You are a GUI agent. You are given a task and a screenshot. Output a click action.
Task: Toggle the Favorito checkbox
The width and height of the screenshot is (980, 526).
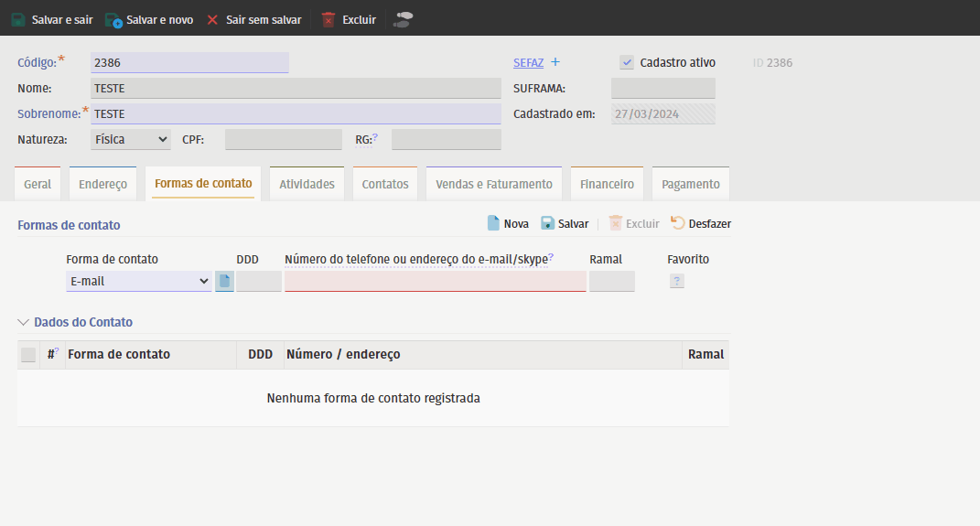click(676, 281)
